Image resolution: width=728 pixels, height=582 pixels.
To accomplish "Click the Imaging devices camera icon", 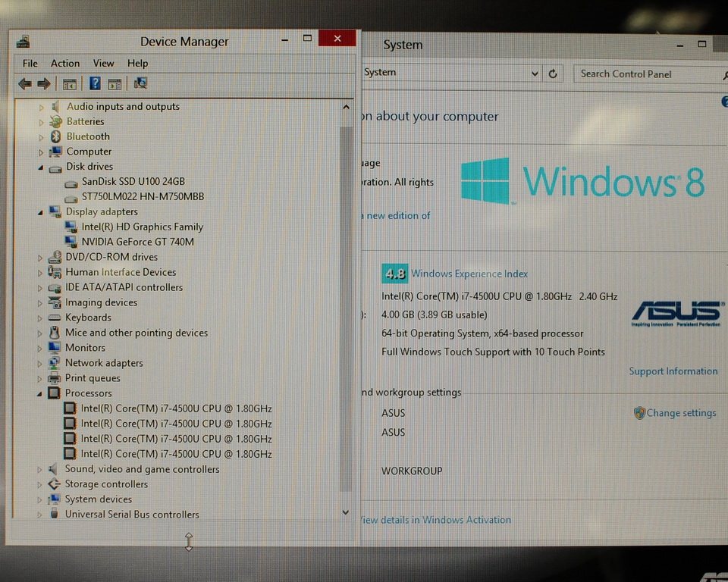I will tap(55, 302).
